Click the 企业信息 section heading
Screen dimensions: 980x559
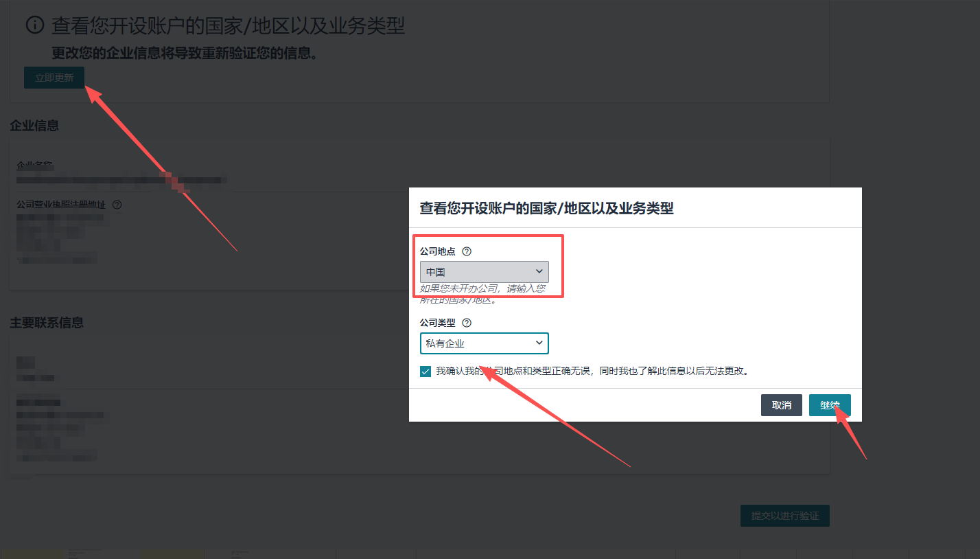pyautogui.click(x=34, y=126)
